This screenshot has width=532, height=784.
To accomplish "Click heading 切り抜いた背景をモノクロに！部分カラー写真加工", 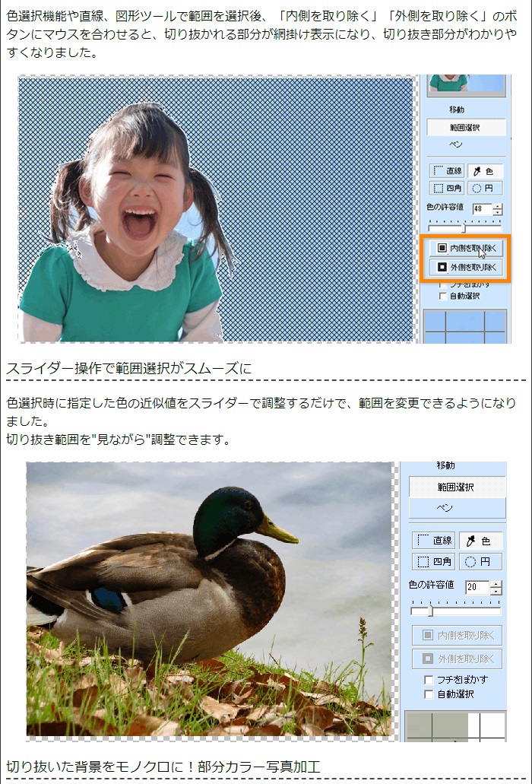I will (x=163, y=767).
